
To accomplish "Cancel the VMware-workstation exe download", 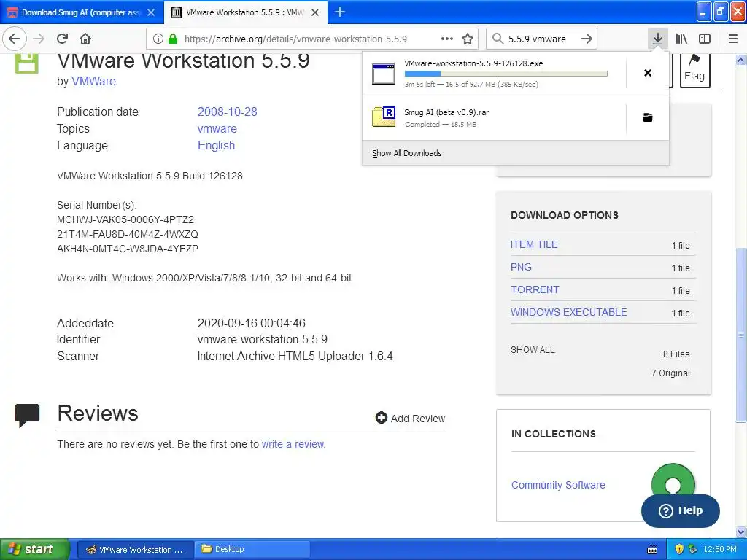I will coord(648,73).
